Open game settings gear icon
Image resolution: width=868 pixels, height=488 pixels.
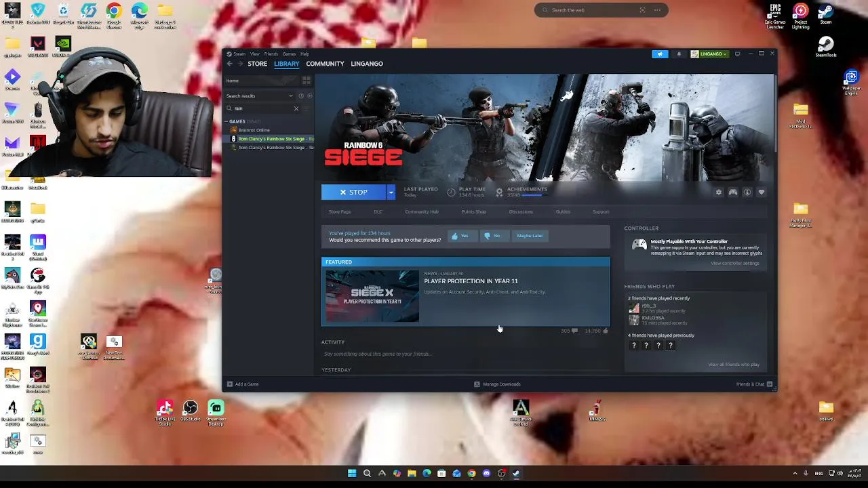point(719,192)
